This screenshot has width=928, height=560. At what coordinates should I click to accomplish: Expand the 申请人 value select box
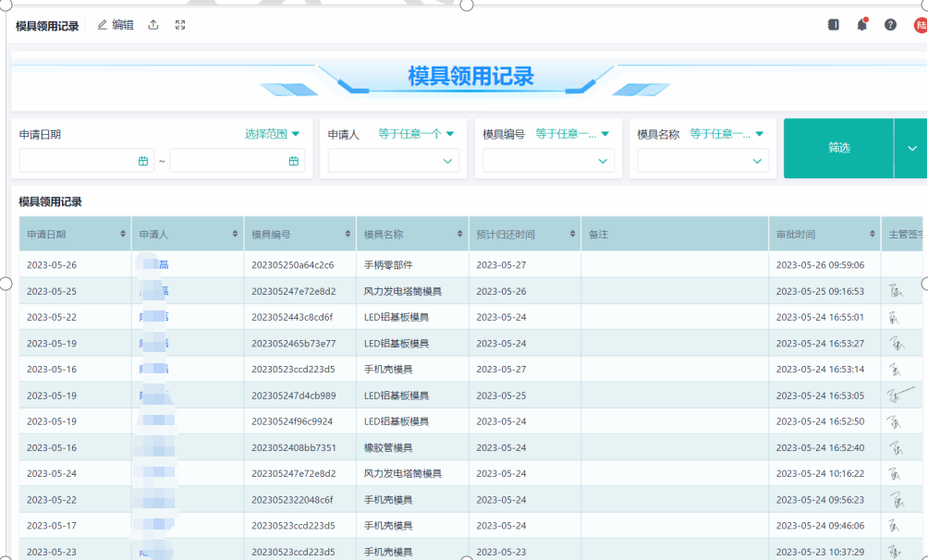[x=394, y=161]
